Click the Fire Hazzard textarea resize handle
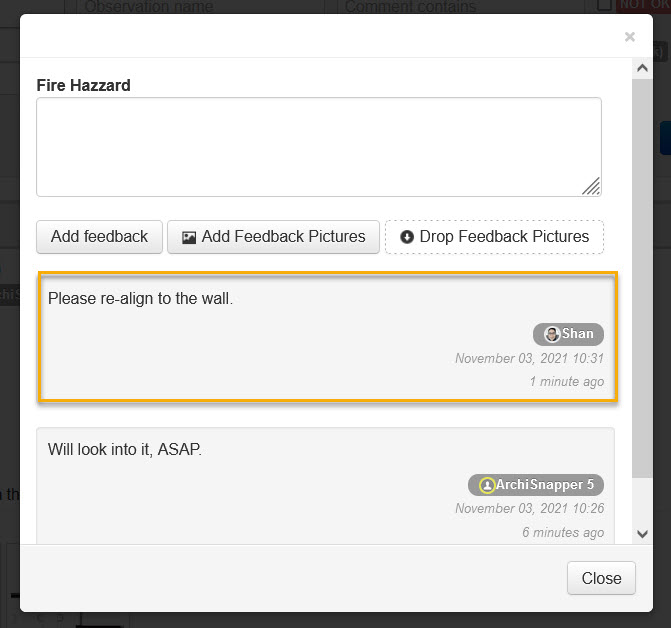Screen dimensions: 671x628 pyautogui.click(x=591, y=186)
